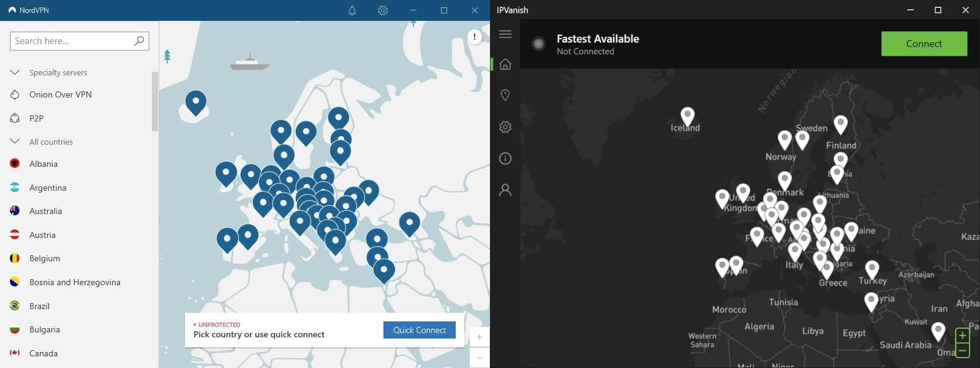Select Bosnia and Herzegovina in country list
980x368 pixels.
[x=75, y=282]
